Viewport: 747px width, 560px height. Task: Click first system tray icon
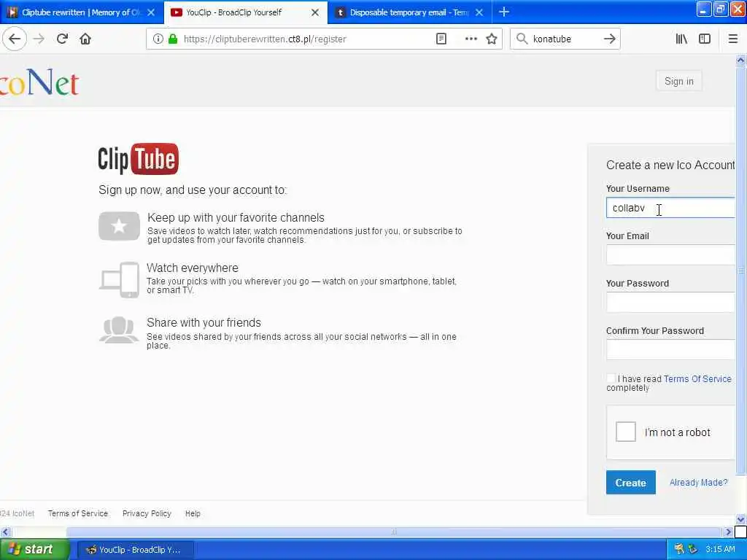click(679, 549)
